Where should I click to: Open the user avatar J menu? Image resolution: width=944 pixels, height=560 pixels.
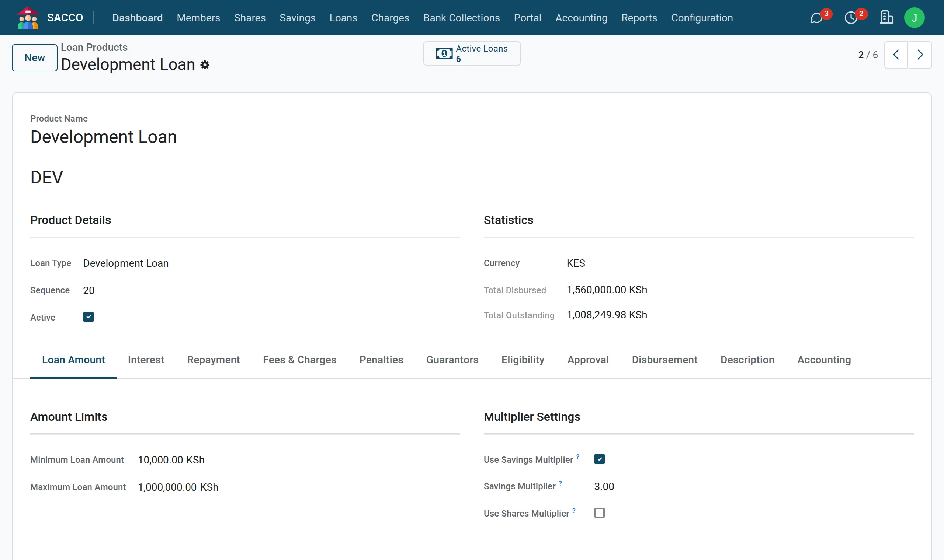click(x=914, y=18)
